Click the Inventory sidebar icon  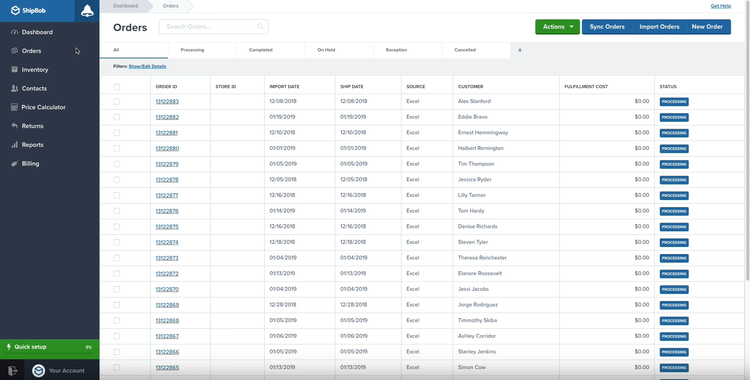point(14,69)
